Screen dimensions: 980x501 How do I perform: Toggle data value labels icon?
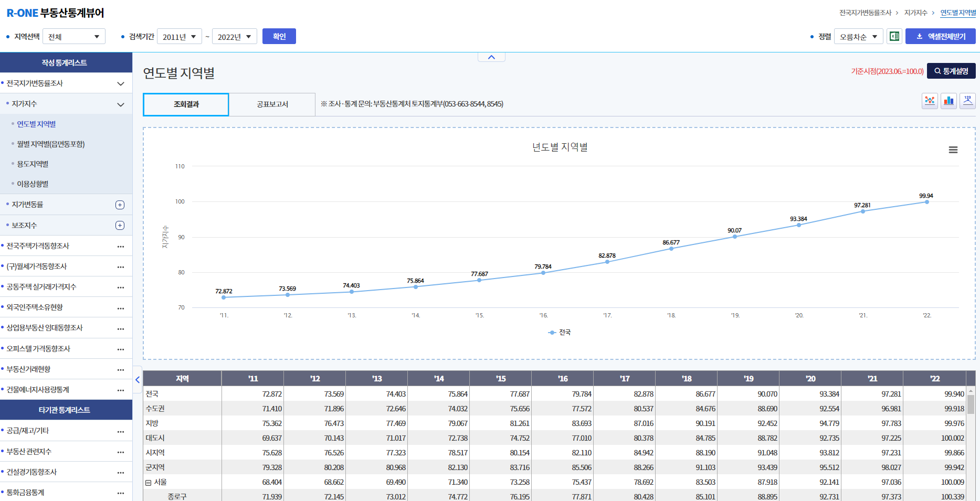967,101
